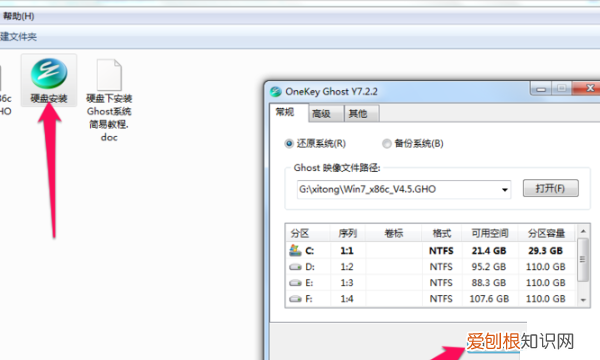Click NTFS format in F: row
The height and width of the screenshot is (360, 600).
[441, 299]
